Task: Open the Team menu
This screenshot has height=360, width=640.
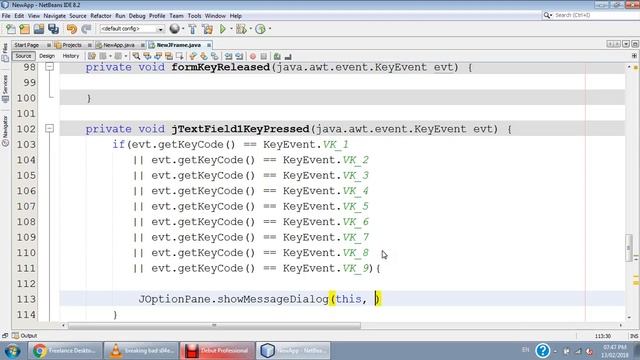Action: (x=176, y=16)
